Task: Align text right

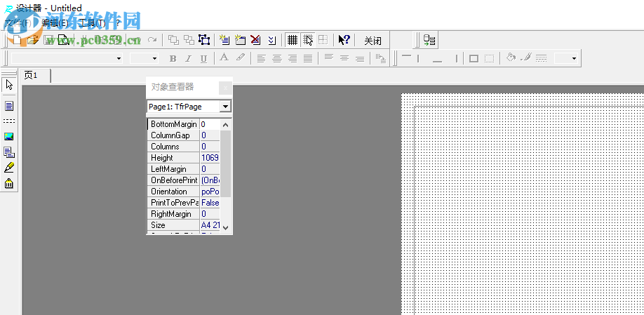Action: coord(293,58)
